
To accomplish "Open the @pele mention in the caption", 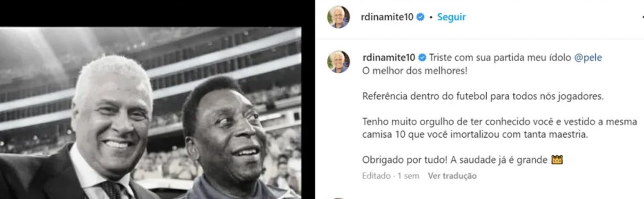I will coord(588,58).
